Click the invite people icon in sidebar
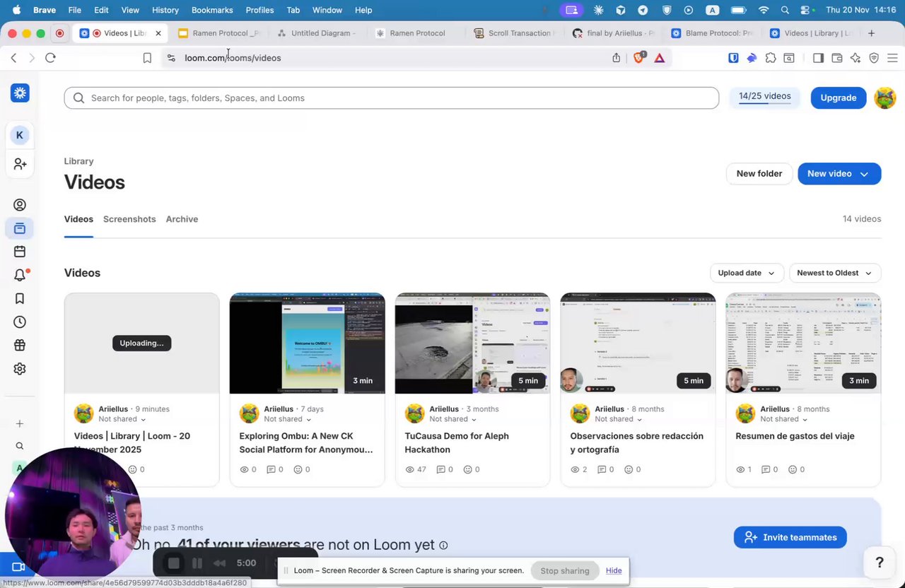Image resolution: width=905 pixels, height=588 pixels. 20,164
